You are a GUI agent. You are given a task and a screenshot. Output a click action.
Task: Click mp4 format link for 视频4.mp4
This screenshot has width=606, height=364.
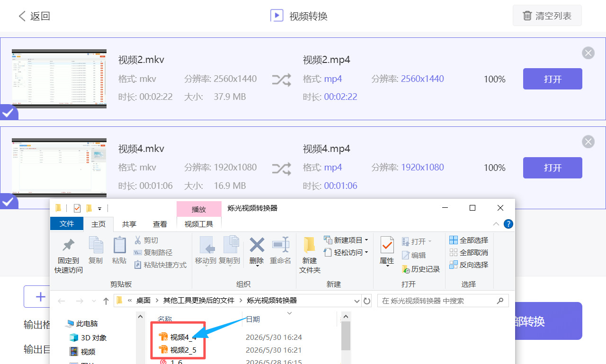click(333, 168)
